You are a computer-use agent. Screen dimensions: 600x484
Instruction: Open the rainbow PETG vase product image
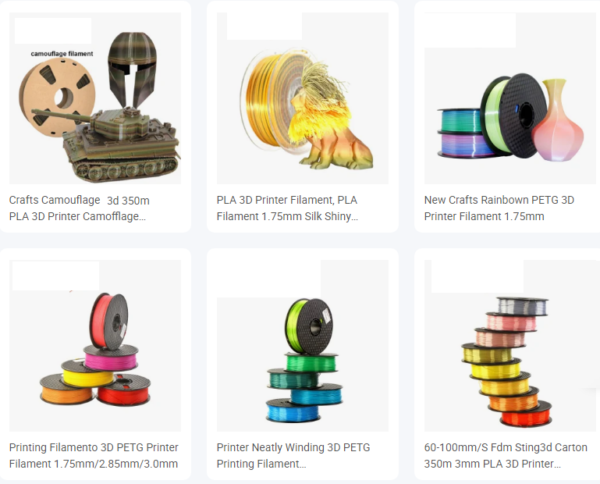pos(510,98)
